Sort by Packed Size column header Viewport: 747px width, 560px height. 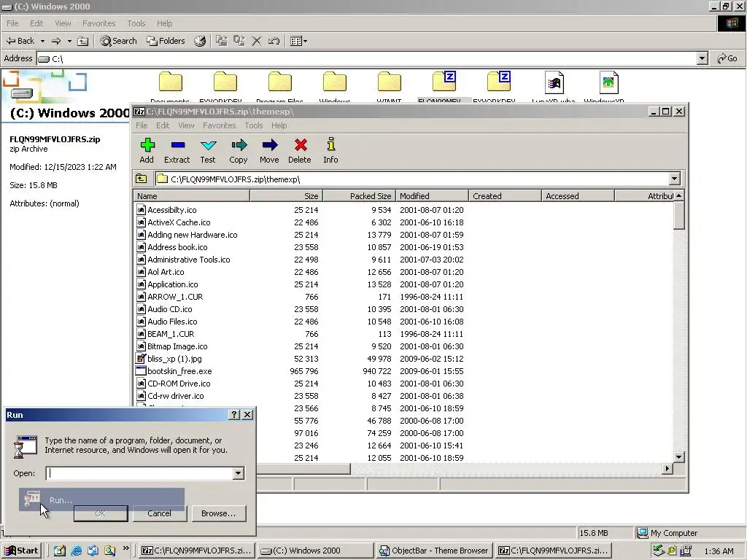pos(359,195)
